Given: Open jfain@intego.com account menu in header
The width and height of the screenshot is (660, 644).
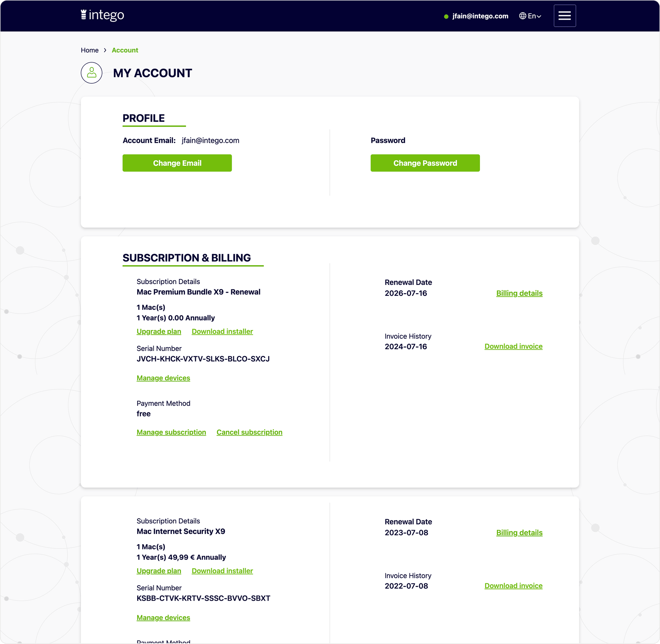Looking at the screenshot, I should [480, 16].
